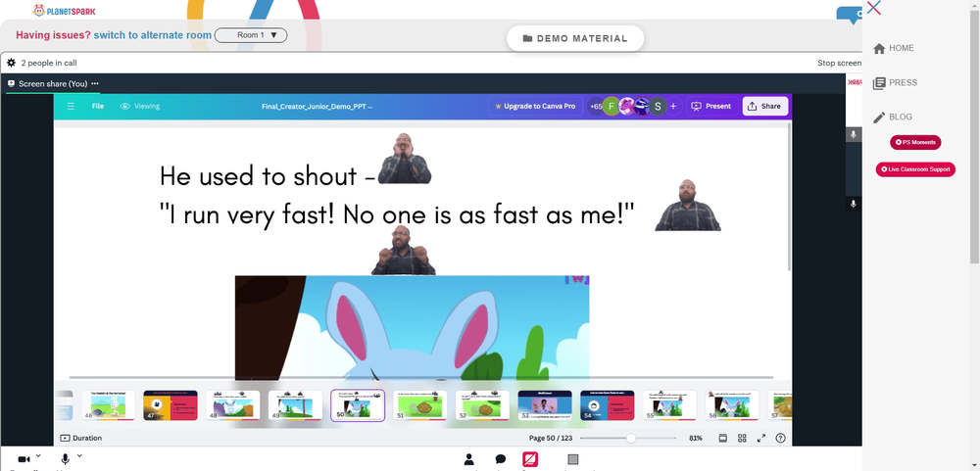Open grid view of all pages
Screen dimensions: 980x471
[x=742, y=438]
